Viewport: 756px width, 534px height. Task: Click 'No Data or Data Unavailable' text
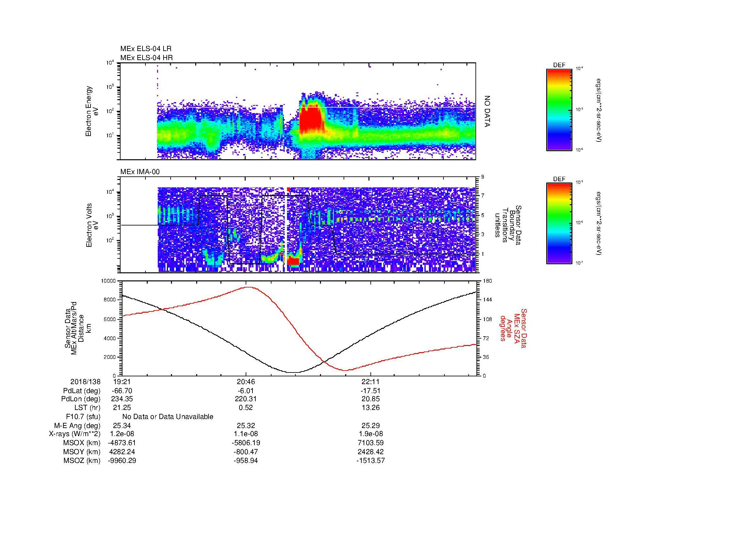point(168,416)
